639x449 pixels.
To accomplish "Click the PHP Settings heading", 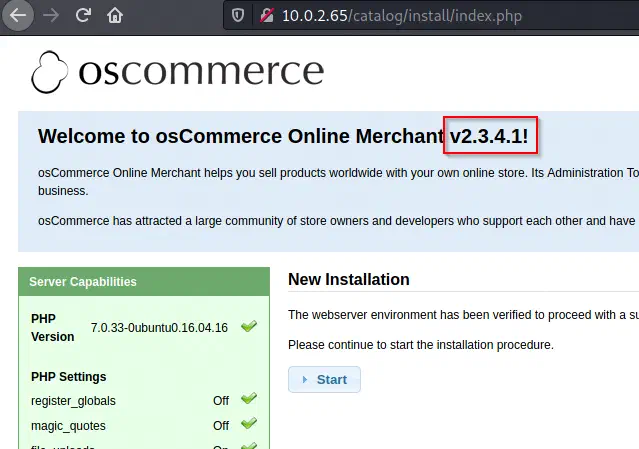I will (68, 376).
